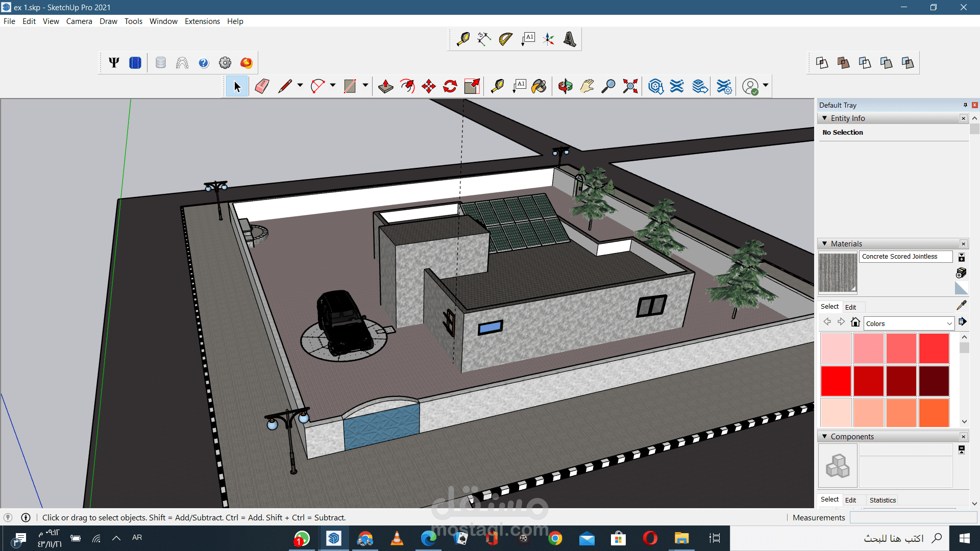
Task: Switch to Components Statistics tab
Action: point(883,500)
